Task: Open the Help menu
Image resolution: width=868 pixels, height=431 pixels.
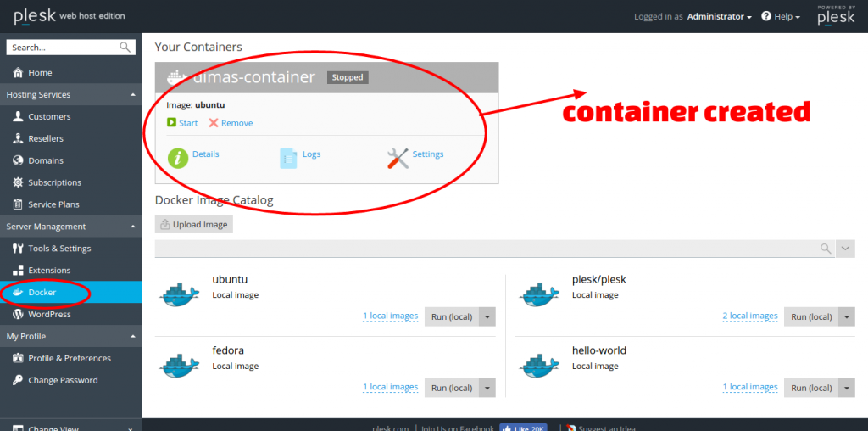Action: point(780,17)
